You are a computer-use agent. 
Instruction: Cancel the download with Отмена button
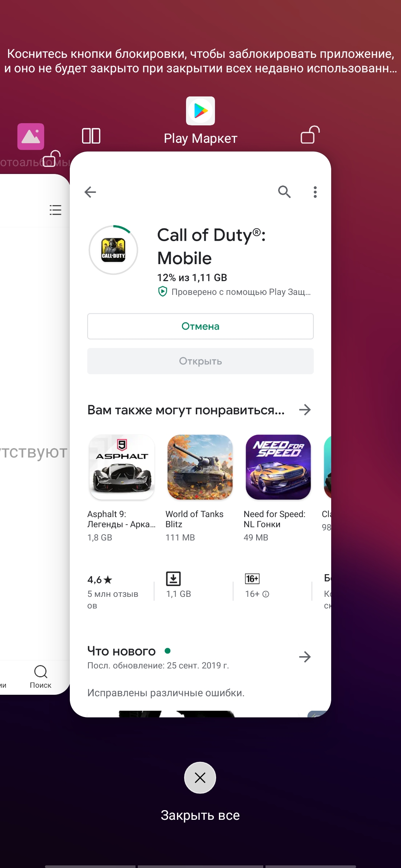(200, 326)
